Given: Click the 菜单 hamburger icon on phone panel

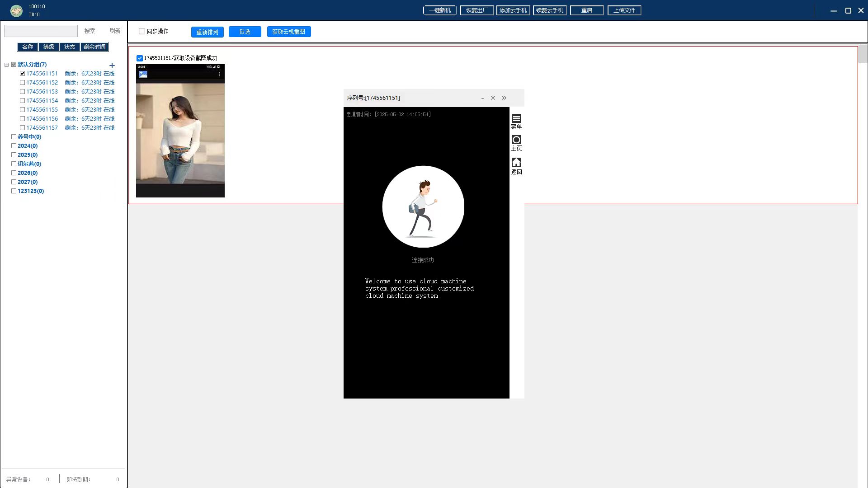Looking at the screenshot, I should pos(516,118).
